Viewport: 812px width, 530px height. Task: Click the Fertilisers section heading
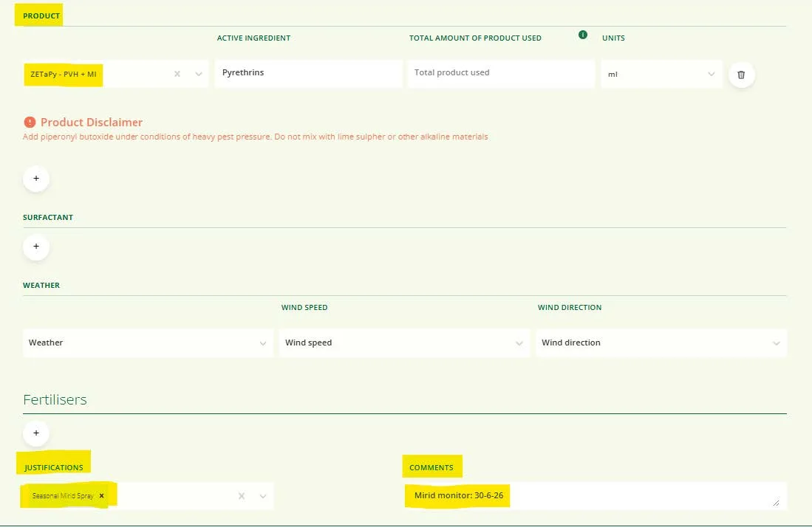55,399
